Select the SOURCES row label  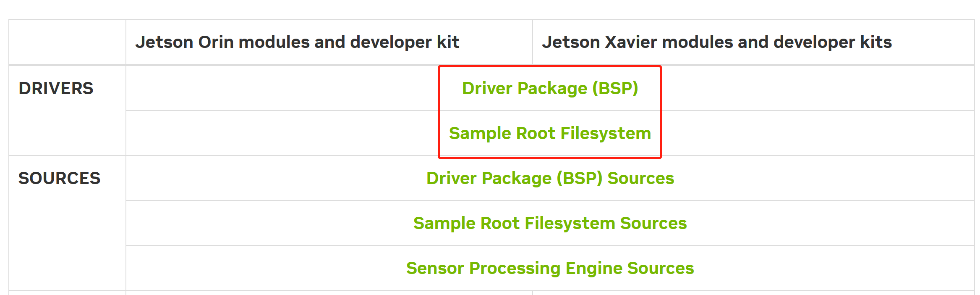[59, 178]
